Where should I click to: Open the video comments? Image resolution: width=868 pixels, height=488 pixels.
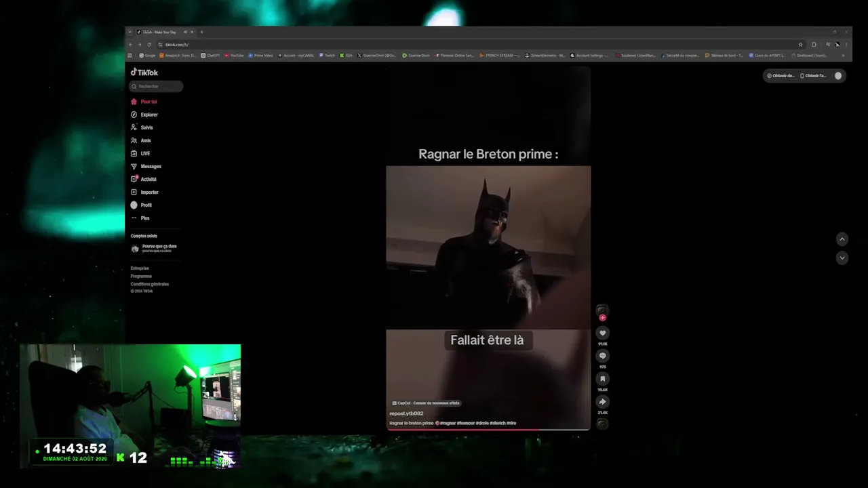coord(602,356)
